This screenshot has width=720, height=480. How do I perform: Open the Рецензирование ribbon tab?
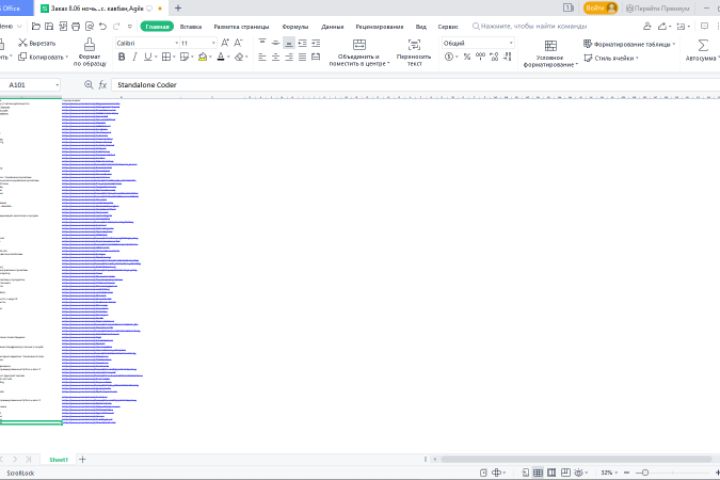tap(379, 27)
